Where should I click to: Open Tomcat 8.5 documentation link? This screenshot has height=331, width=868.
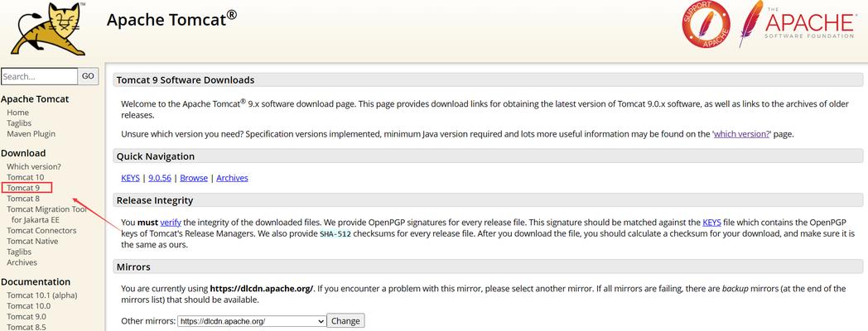coord(26,327)
